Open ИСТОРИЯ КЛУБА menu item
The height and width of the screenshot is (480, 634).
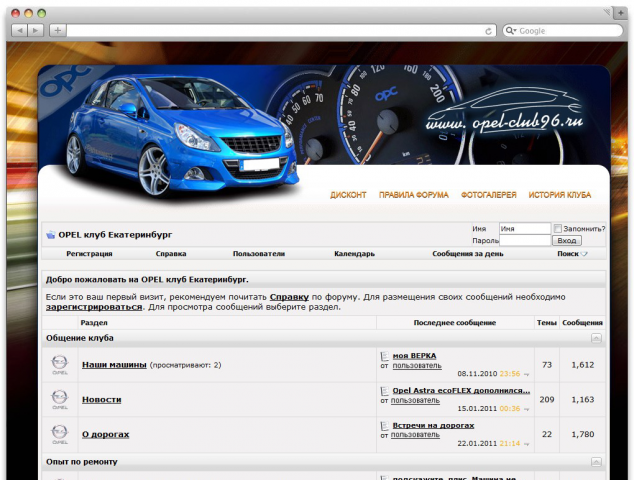pos(560,195)
